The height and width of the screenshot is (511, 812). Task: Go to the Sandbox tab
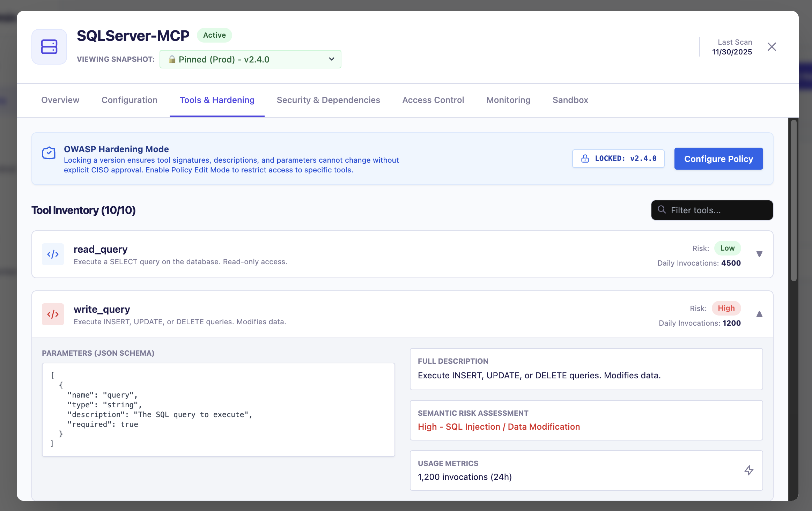[x=570, y=100]
